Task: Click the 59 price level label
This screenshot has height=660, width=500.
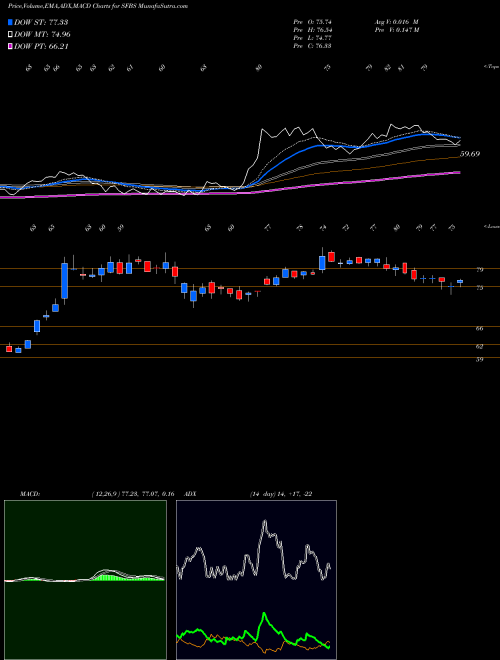Action: coord(479,359)
